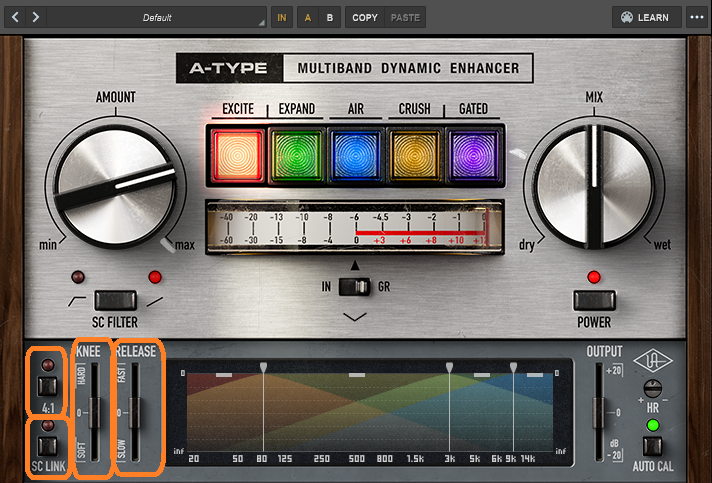Select the green EXPAND mode button
Screen dimensions: 712x483
[x=297, y=156]
